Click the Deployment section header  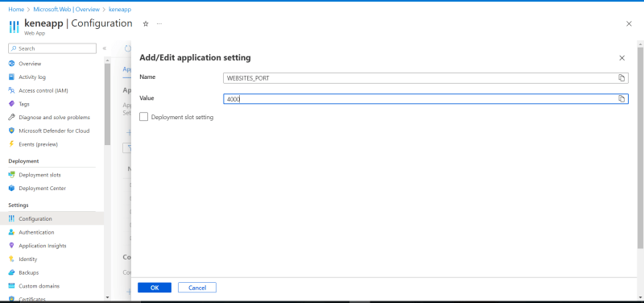(23, 161)
